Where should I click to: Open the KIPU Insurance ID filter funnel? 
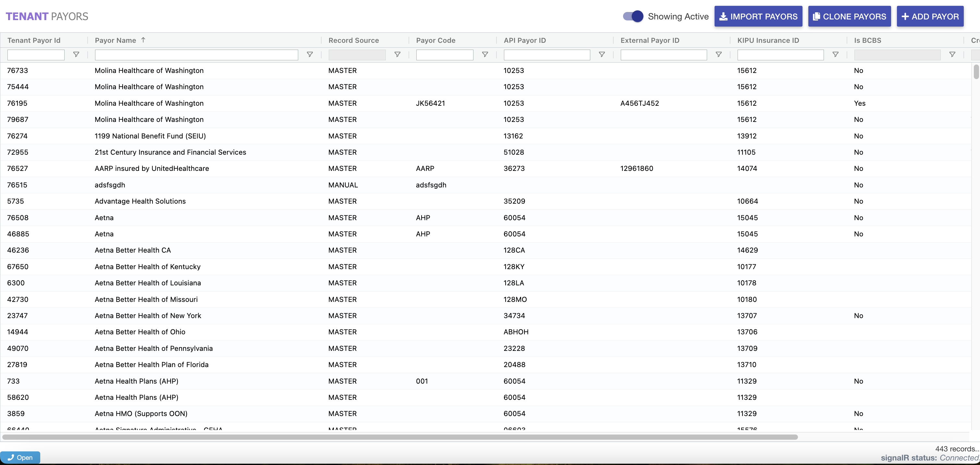835,55
